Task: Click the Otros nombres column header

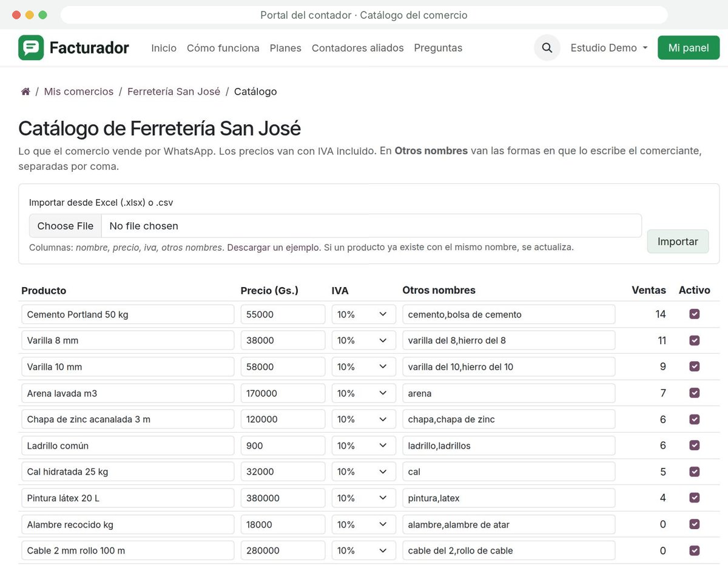Action: click(x=439, y=290)
